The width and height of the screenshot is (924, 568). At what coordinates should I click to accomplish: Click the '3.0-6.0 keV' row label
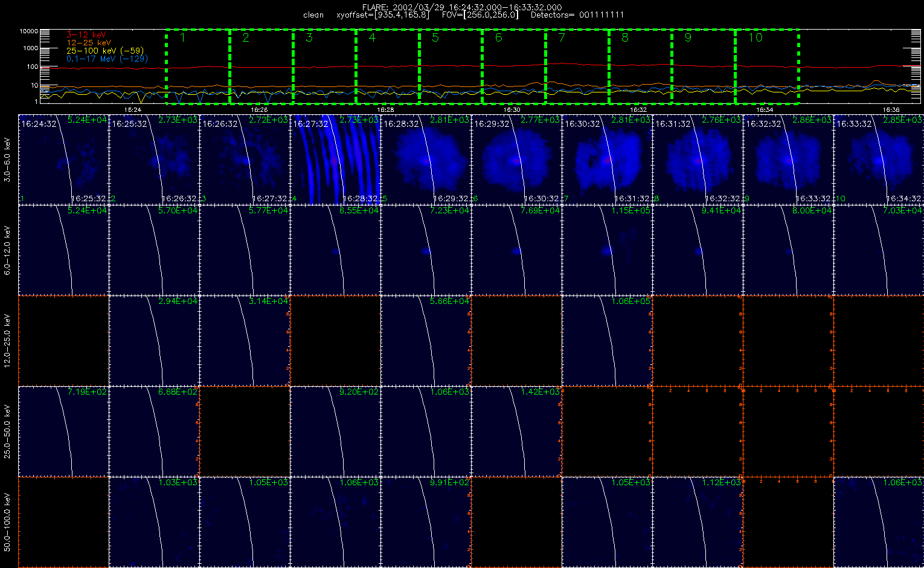7,159
